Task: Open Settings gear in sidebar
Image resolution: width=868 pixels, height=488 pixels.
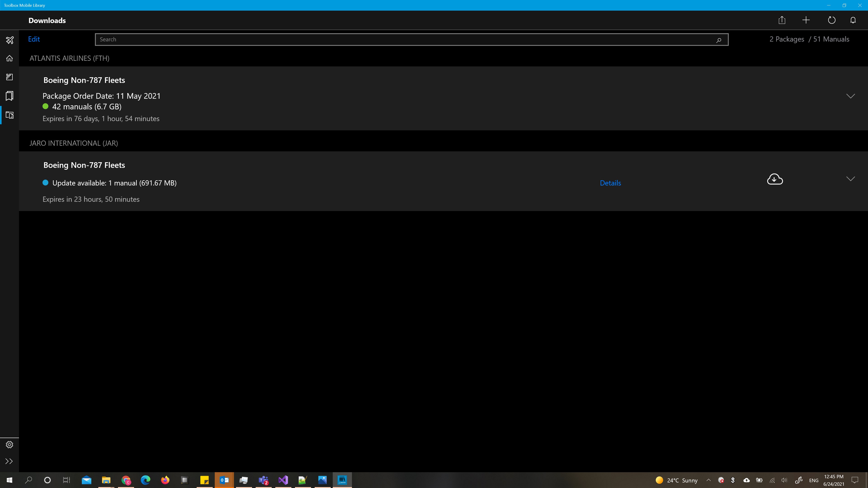Action: click(9, 445)
